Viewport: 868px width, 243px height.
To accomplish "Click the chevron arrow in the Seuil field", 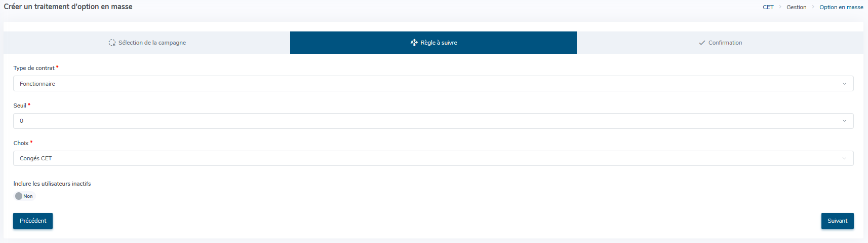I will (x=844, y=121).
